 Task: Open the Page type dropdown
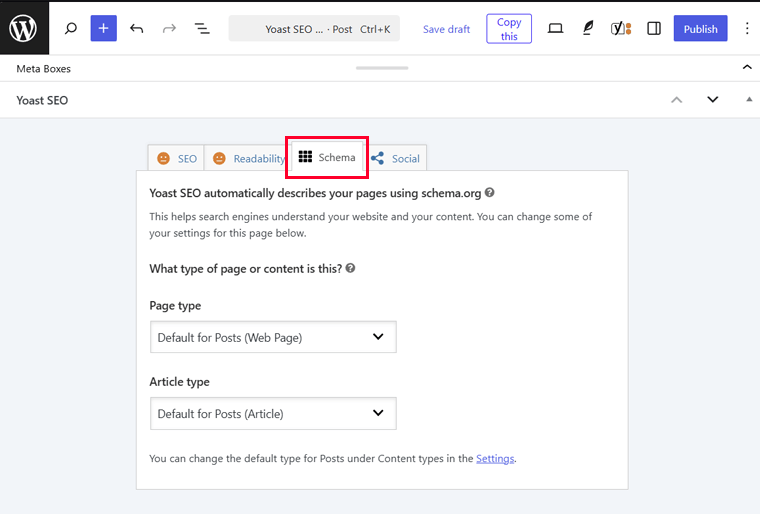coord(273,337)
